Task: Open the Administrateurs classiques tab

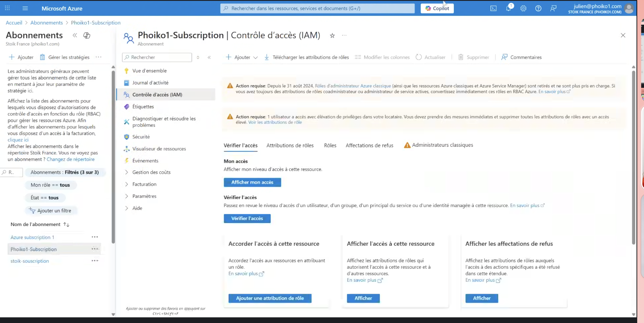Action: [442, 145]
